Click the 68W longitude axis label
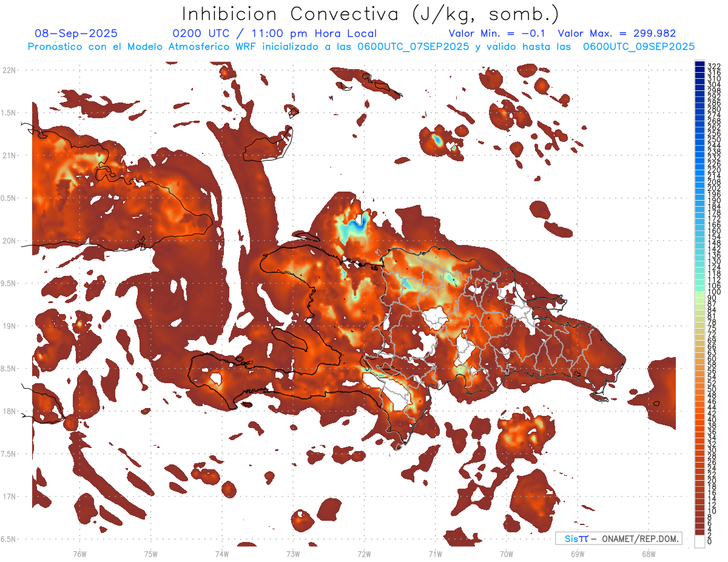Image resolution: width=728 pixels, height=562 pixels. pos(648,554)
